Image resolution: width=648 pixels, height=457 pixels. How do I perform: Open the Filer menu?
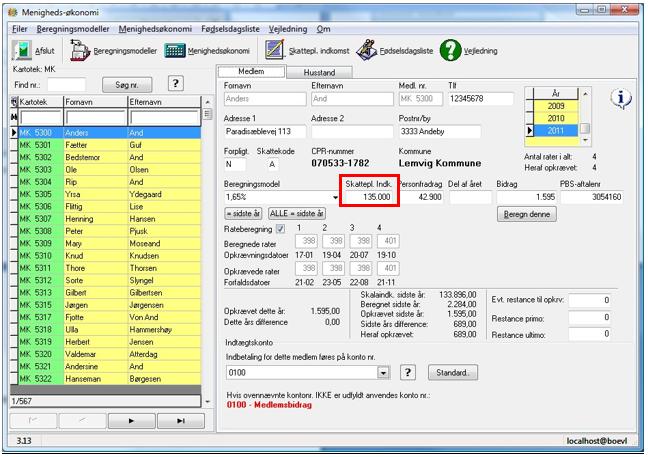click(19, 29)
